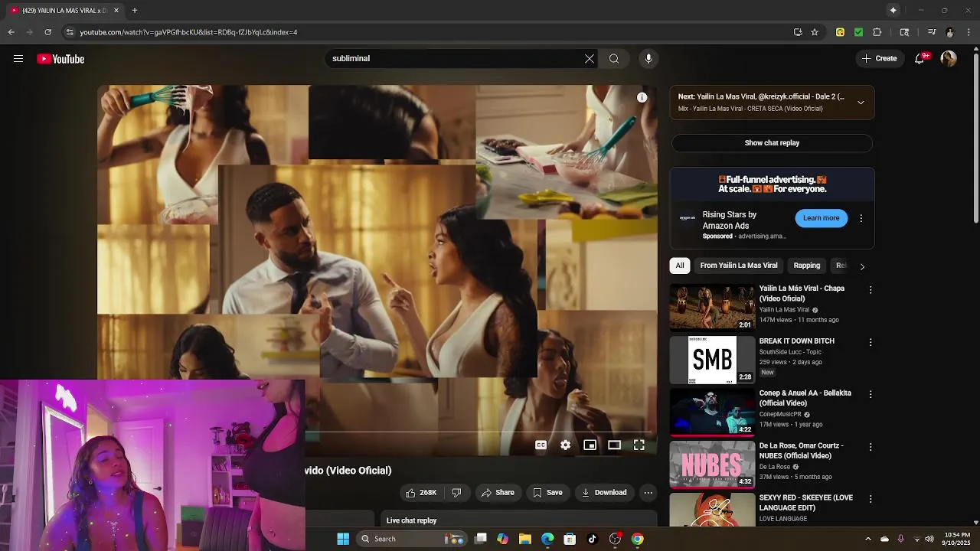Open SEXYY RED SKEEYEE video title
The width and height of the screenshot is (980, 551).
point(806,503)
